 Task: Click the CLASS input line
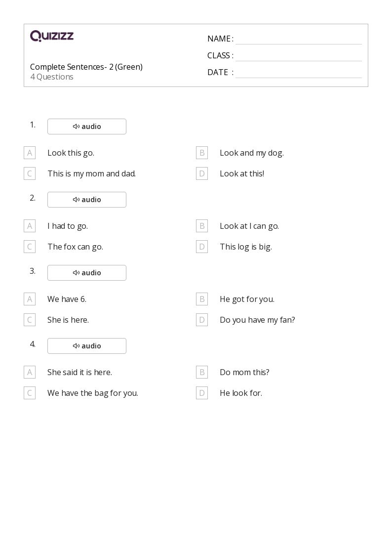299,56
